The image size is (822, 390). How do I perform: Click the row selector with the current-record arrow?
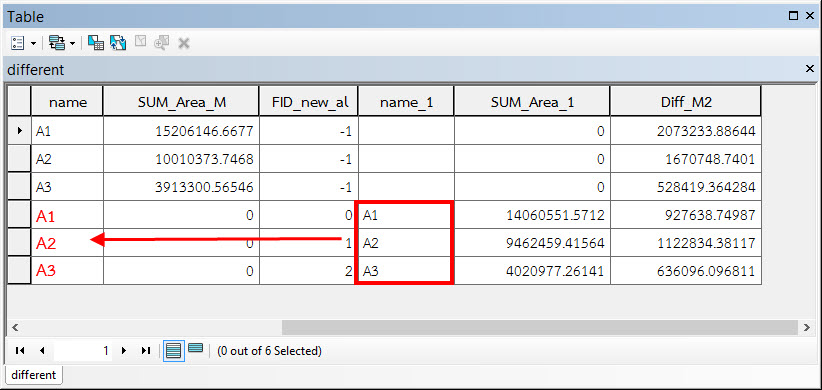(19, 131)
